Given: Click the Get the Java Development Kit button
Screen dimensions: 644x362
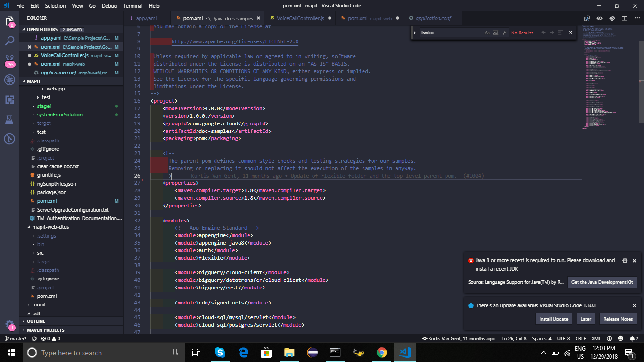Looking at the screenshot, I should pyautogui.click(x=602, y=282).
